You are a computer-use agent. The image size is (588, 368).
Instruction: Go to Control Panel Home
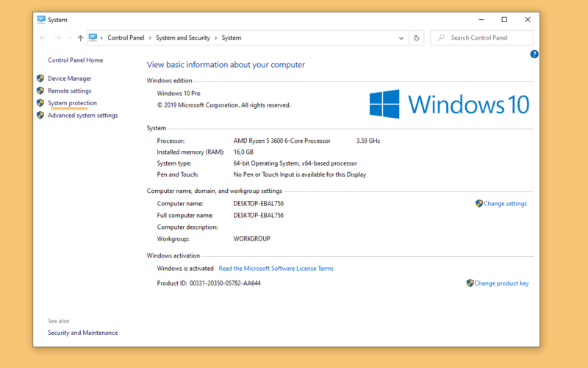point(76,60)
